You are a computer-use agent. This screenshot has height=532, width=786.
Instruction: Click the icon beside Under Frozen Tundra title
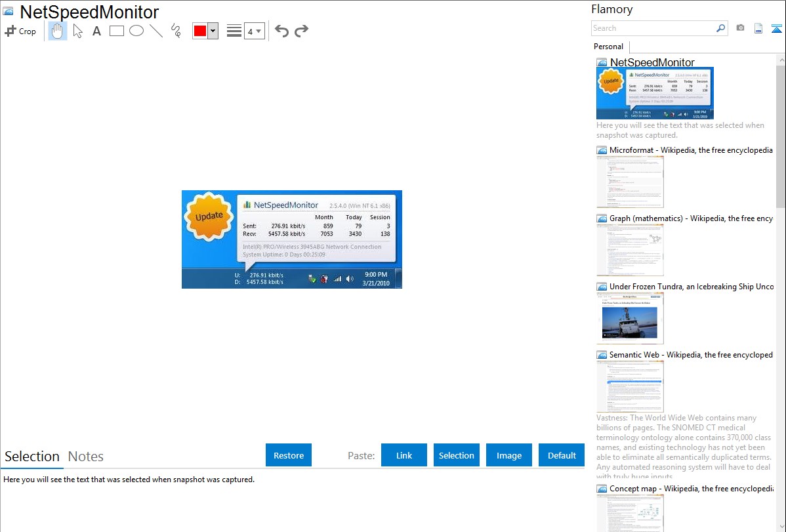(602, 286)
